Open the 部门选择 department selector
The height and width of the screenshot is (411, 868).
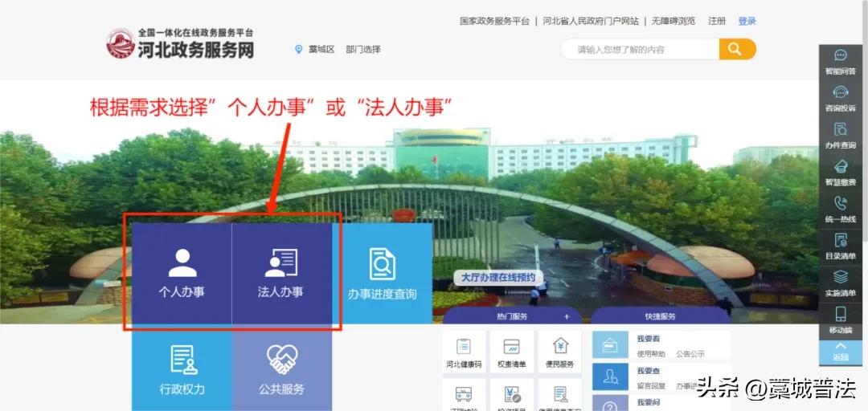pos(363,49)
